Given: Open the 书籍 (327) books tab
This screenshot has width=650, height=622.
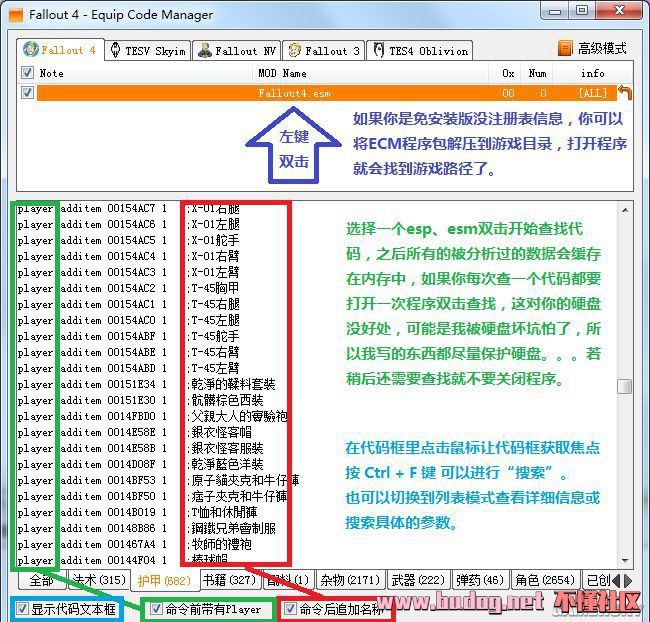Looking at the screenshot, I should click(229, 580).
